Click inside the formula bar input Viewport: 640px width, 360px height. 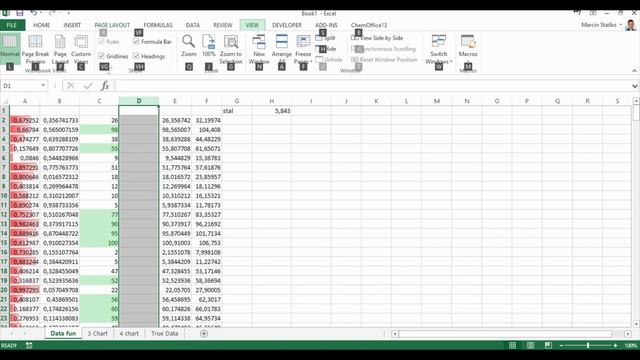pyautogui.click(x=373, y=86)
